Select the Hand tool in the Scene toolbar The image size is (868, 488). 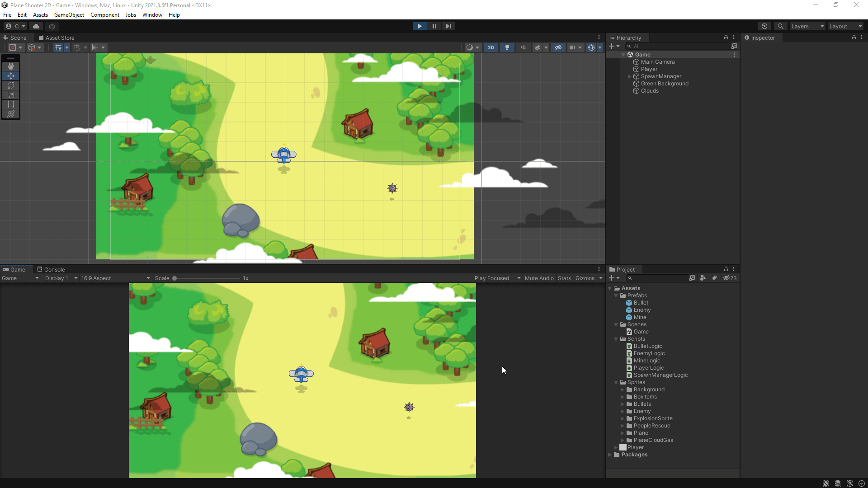click(x=10, y=66)
